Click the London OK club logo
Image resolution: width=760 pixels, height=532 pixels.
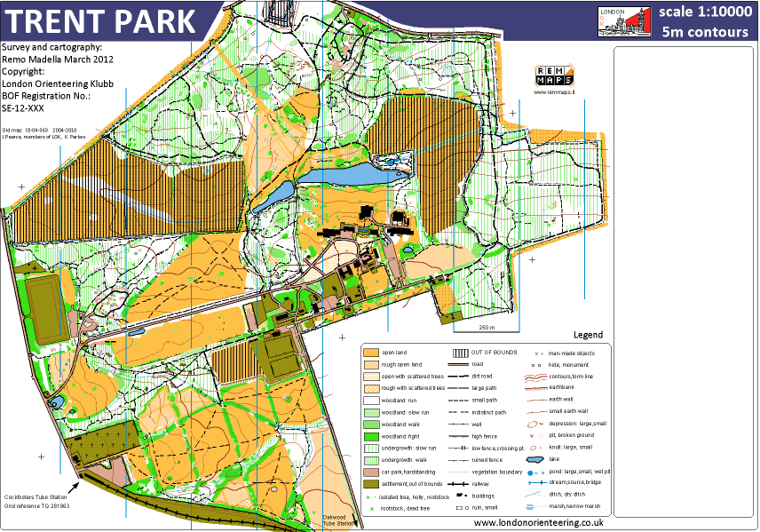click(x=625, y=21)
